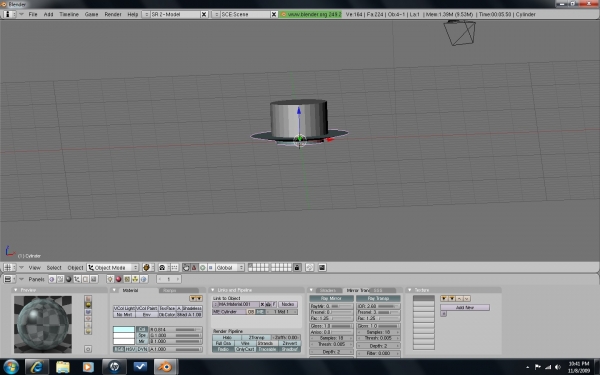Select the scale manipulator square icon
The image size is (600, 375).
pos(210,267)
